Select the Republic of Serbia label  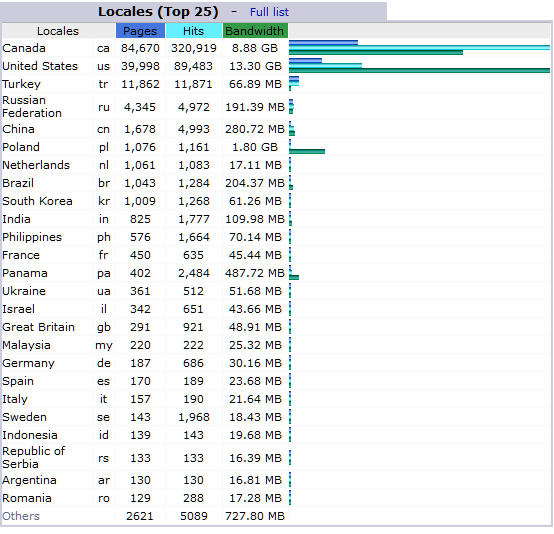(x=34, y=457)
